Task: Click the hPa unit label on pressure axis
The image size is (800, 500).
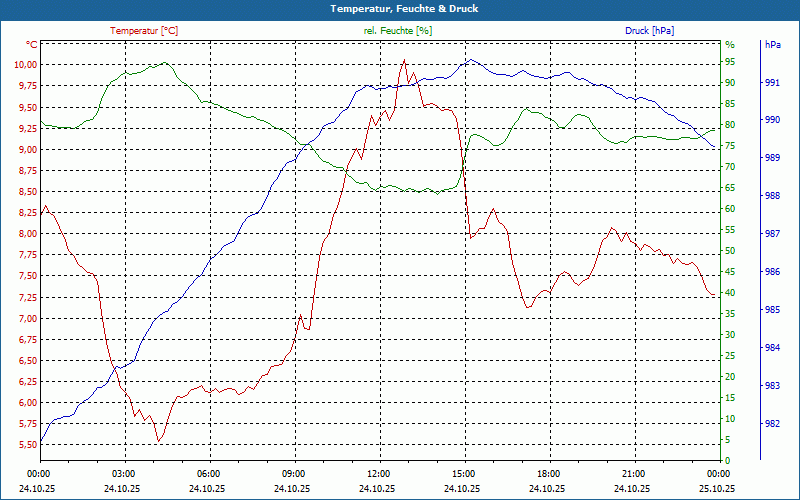Action: 773,44
